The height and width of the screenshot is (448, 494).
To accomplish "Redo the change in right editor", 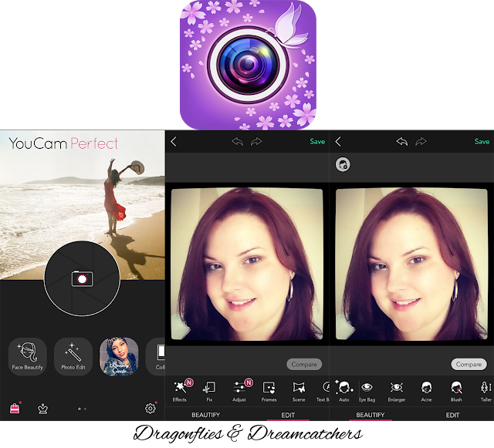I will pyautogui.click(x=421, y=142).
